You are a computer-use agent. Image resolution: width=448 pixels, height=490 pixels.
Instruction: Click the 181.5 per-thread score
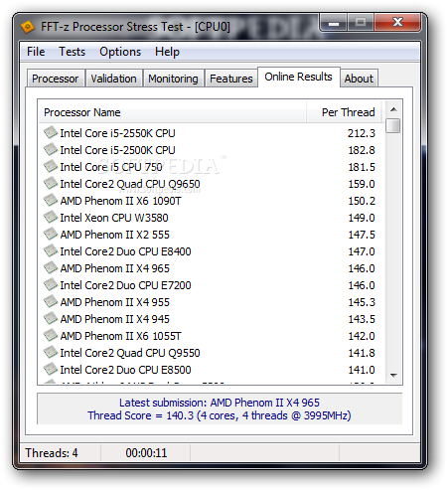pyautogui.click(x=362, y=167)
